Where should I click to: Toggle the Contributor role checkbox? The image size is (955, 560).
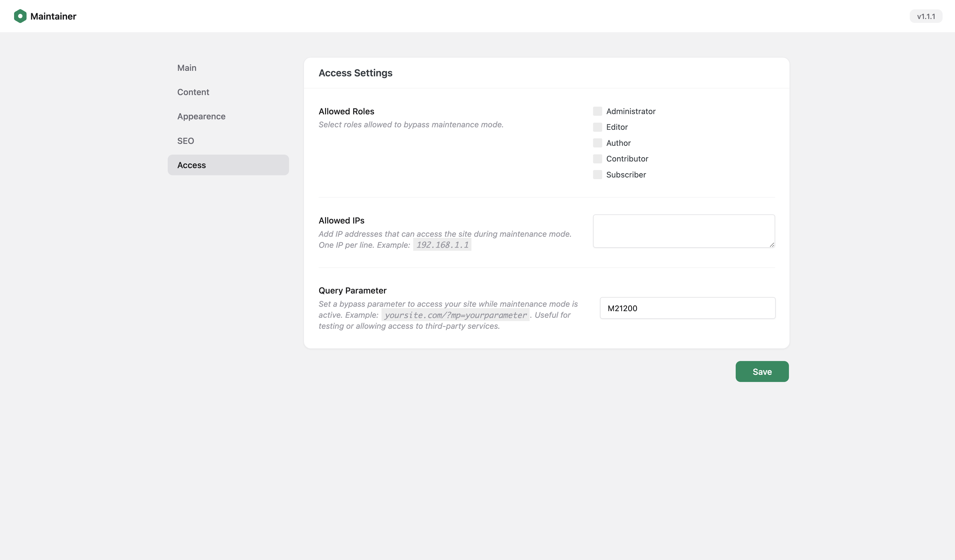(x=597, y=159)
